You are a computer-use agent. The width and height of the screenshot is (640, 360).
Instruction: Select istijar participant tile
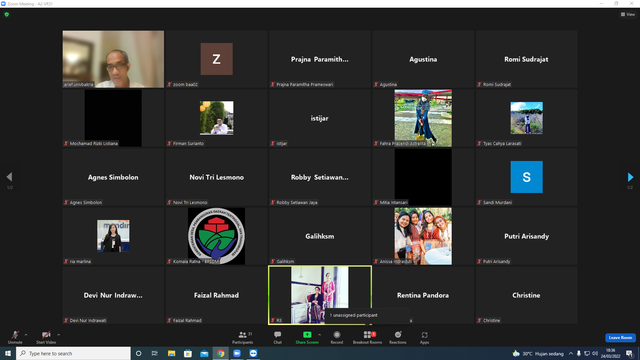click(x=320, y=118)
